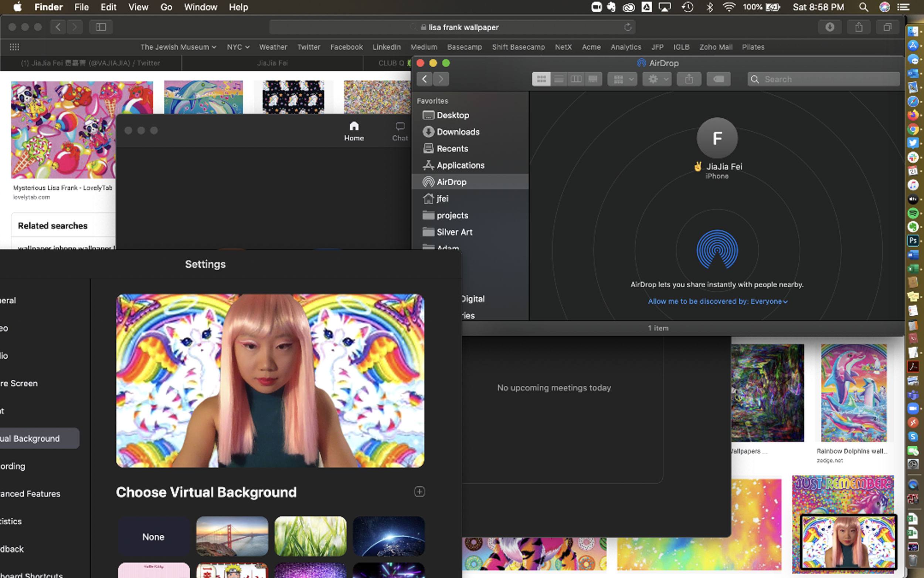Open Zoho Mail bookmark

[716, 47]
